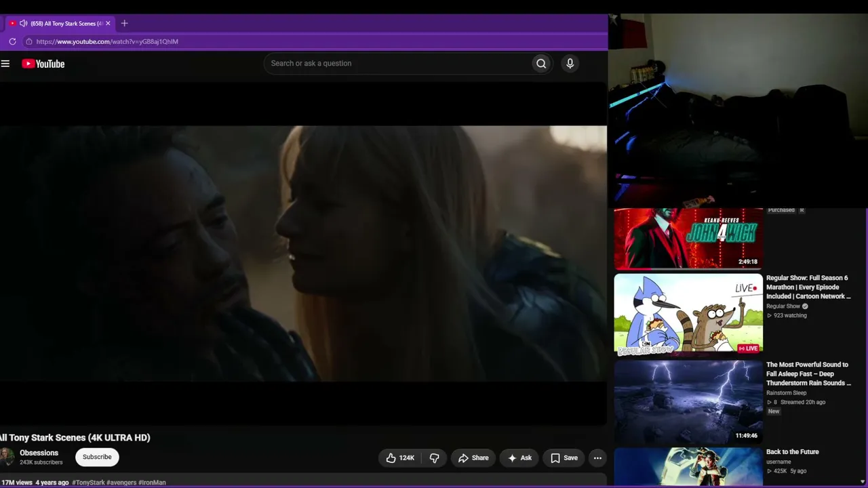Click the 11:49:46 duration on thunderstorm thumbnail
This screenshot has height=488, width=868.
pyautogui.click(x=747, y=436)
